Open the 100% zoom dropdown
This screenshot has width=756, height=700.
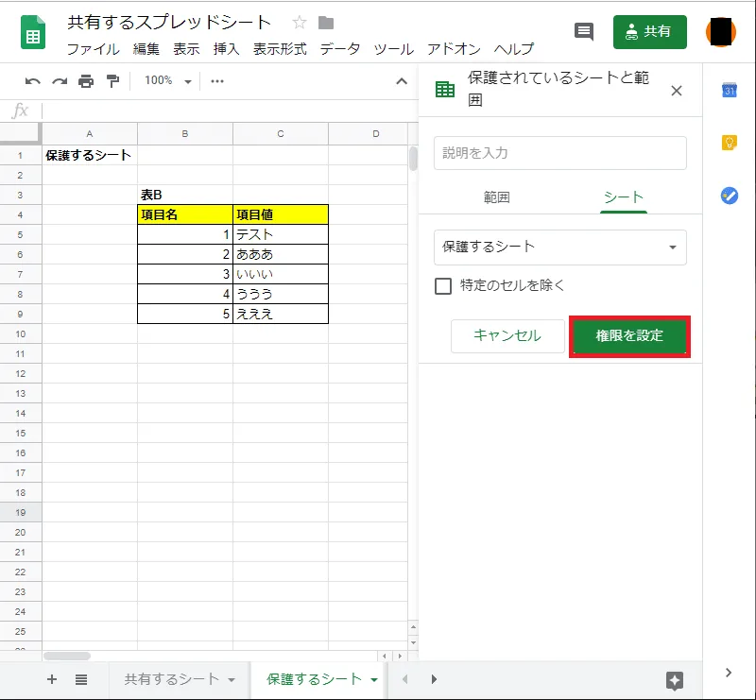click(168, 80)
